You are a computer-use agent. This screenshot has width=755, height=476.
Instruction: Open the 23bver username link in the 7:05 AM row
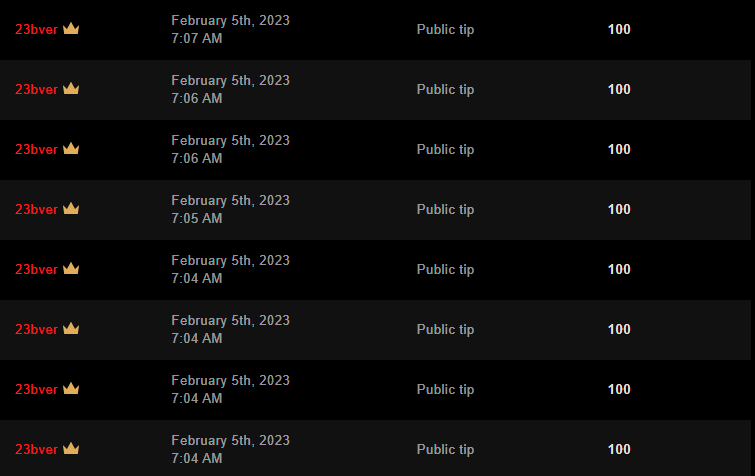(36, 210)
